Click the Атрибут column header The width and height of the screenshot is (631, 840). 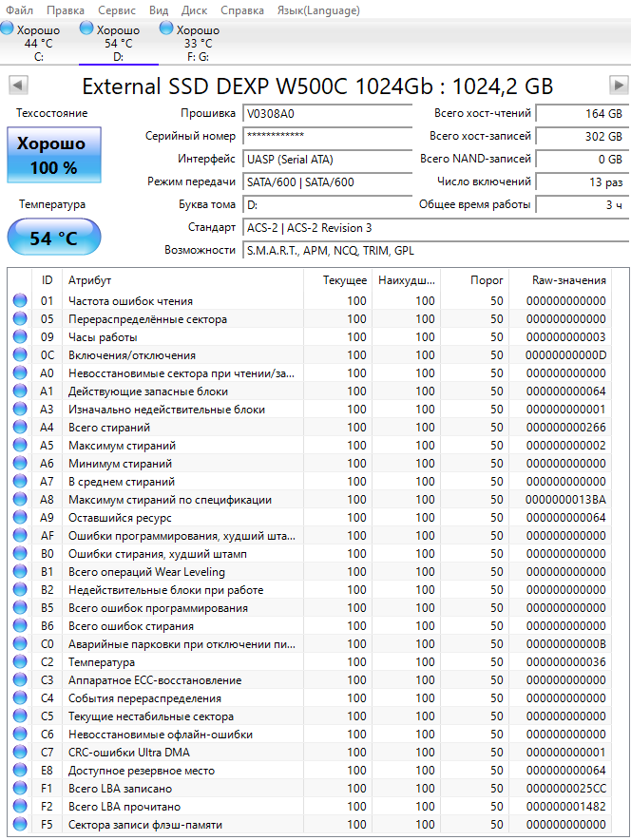pos(183,280)
